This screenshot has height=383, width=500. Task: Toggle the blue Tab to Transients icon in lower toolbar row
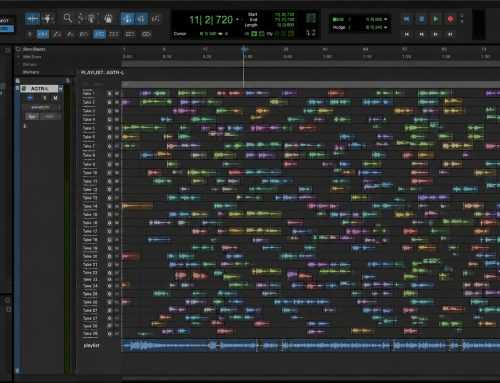[x=43, y=34]
